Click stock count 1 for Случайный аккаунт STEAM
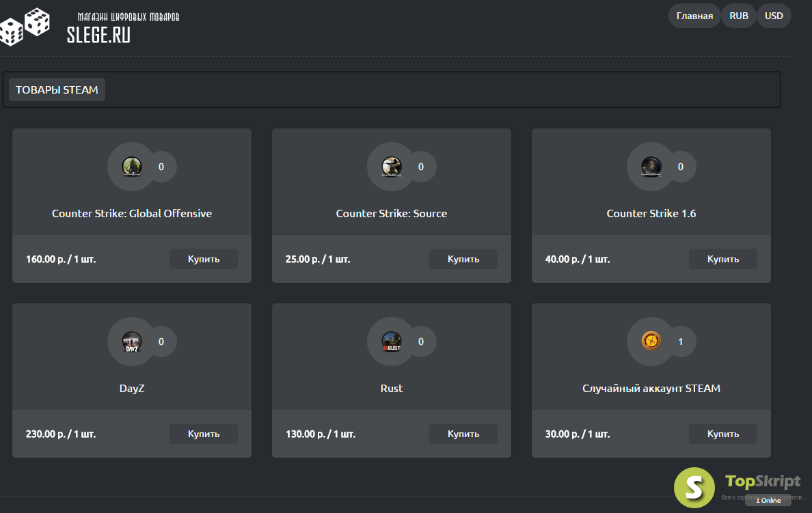This screenshot has width=812, height=513. click(x=681, y=342)
